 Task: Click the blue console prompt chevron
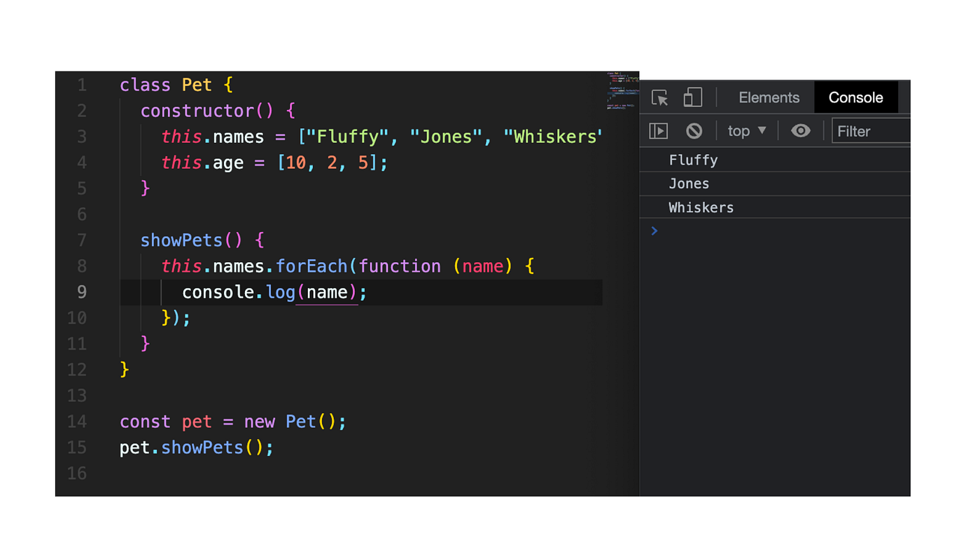pyautogui.click(x=654, y=230)
